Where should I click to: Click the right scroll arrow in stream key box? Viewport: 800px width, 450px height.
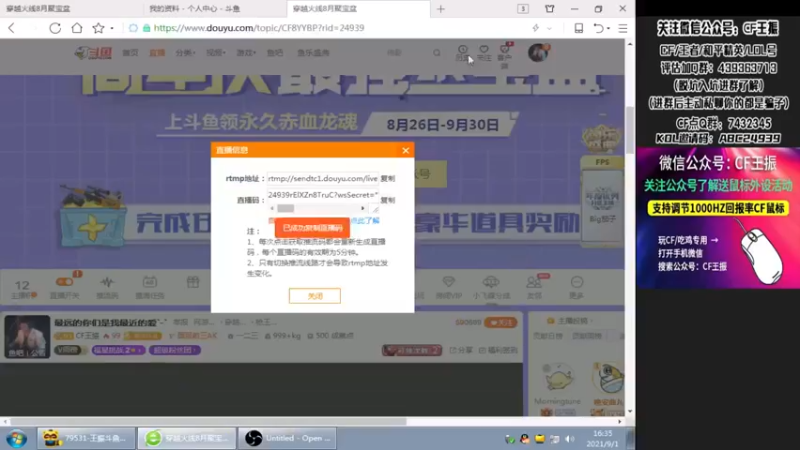point(363,208)
